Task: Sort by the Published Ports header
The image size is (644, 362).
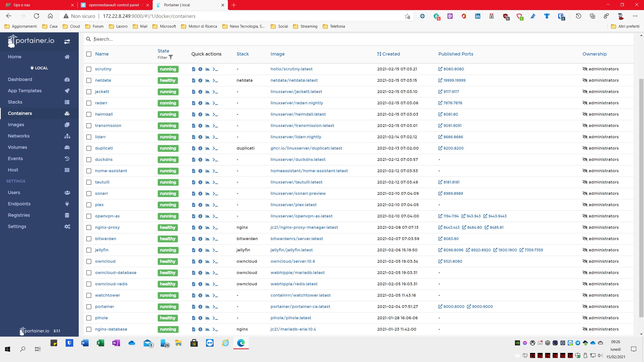Action: coord(456,54)
